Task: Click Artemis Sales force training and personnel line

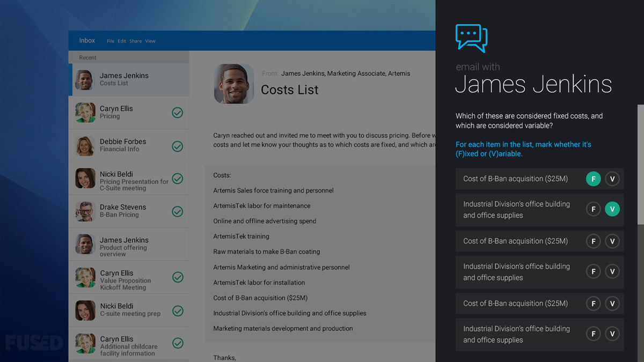Action: tap(273, 190)
